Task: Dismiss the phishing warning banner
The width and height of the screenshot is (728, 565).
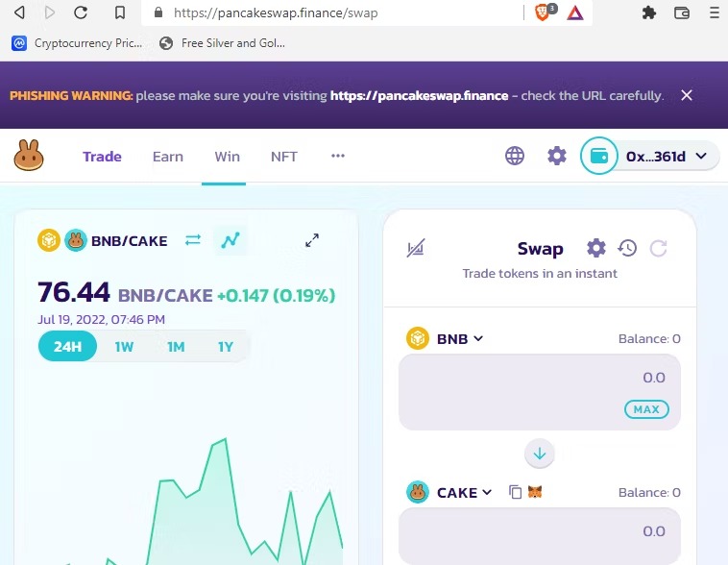Action: point(687,95)
